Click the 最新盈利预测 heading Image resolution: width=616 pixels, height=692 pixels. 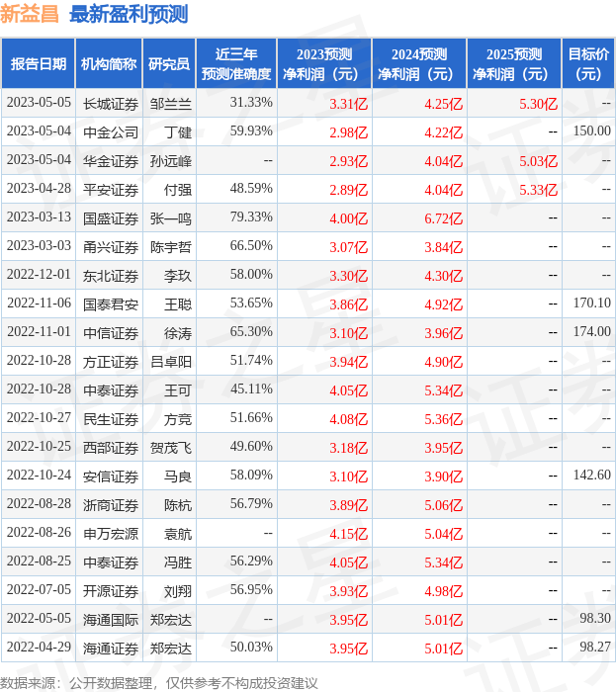[129, 14]
